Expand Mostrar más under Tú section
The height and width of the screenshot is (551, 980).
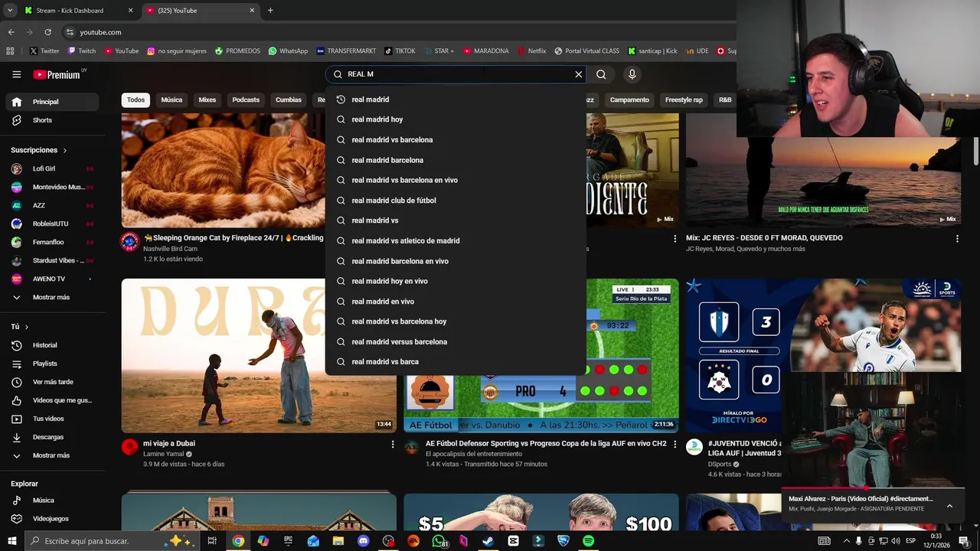[52, 455]
